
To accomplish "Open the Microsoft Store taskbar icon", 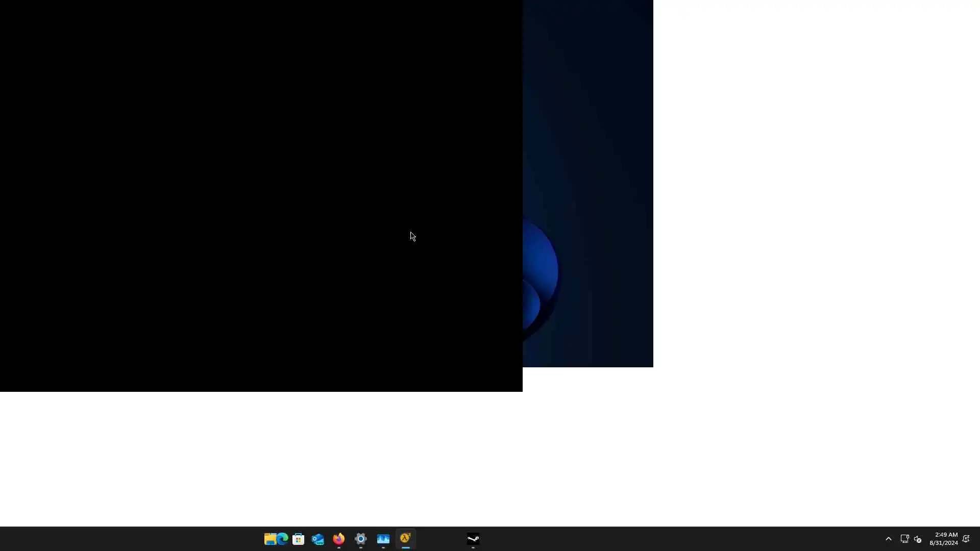I will [x=299, y=539].
